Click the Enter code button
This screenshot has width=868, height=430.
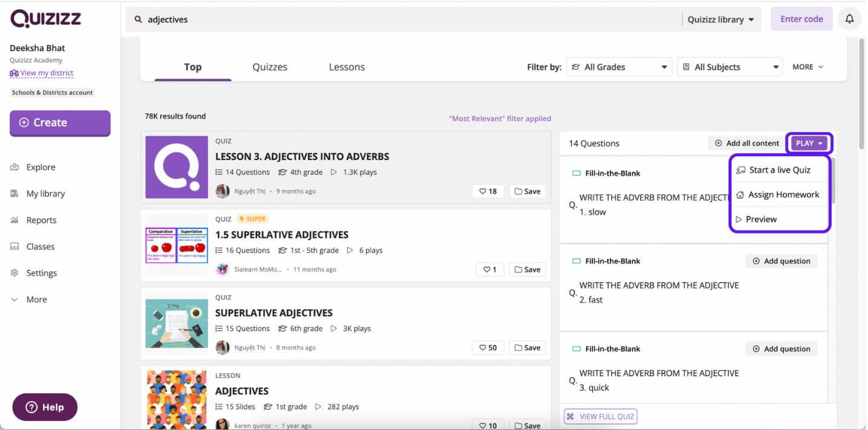point(801,19)
